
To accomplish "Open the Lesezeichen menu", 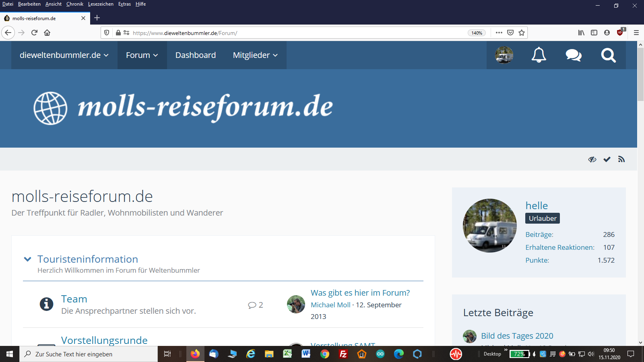I will [101, 4].
